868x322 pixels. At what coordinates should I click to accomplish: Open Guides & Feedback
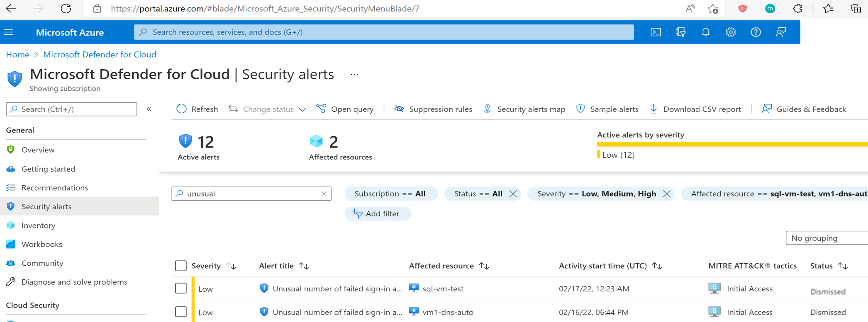pyautogui.click(x=804, y=109)
